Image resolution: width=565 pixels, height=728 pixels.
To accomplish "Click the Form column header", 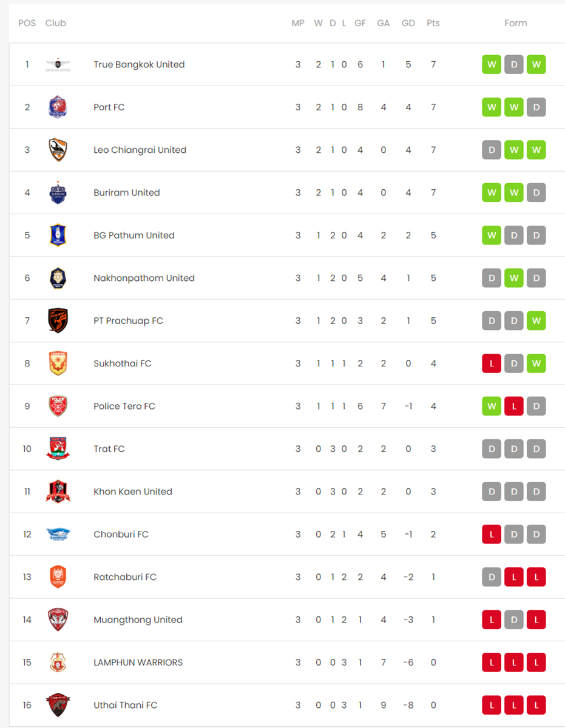I will 515,23.
